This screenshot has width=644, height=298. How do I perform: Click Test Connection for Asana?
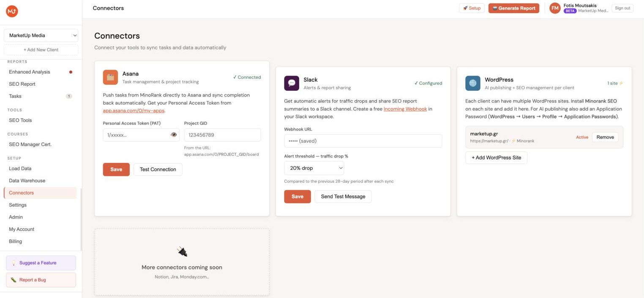pyautogui.click(x=158, y=169)
